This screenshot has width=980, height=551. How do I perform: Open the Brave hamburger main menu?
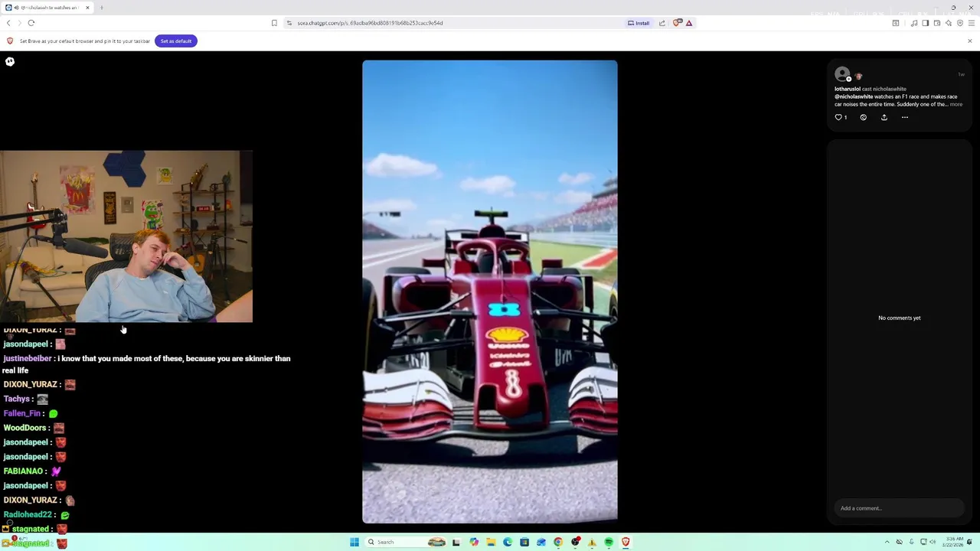point(972,23)
